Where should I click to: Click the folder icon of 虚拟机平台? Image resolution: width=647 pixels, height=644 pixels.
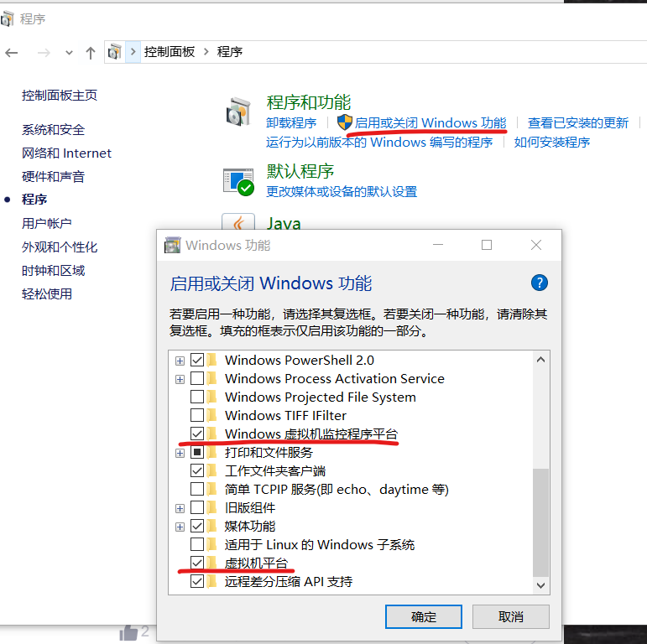coord(211,563)
